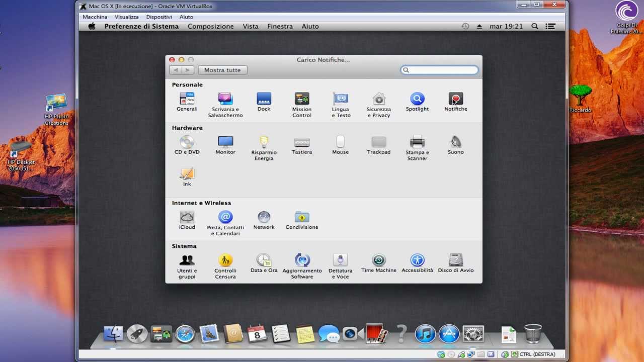644x362 pixels.
Task: Select the HP Deskjet 2050 desktop shortcut
Action: tap(21, 156)
